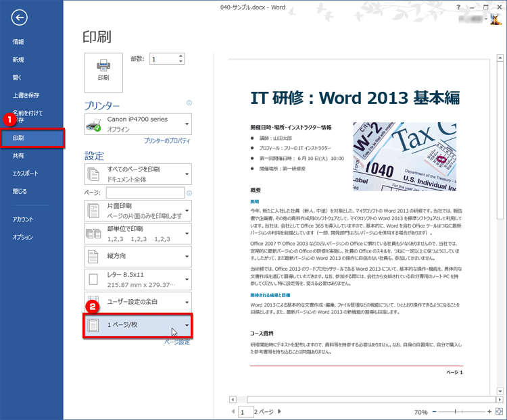This screenshot has height=420, width=507.
Task: Click the 70% zoom level text
Action: click(420, 412)
